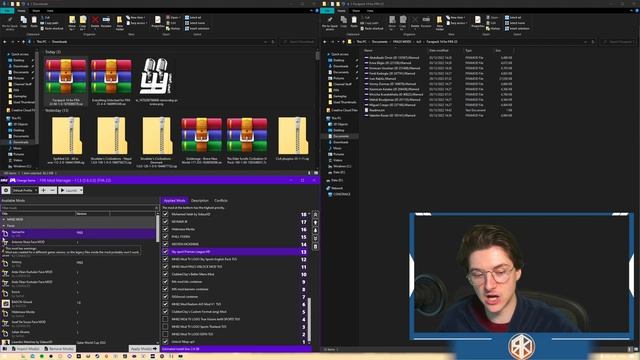Click This PC in Downloads address bar
Viewport: 640px width, 360px height.
[42, 42]
